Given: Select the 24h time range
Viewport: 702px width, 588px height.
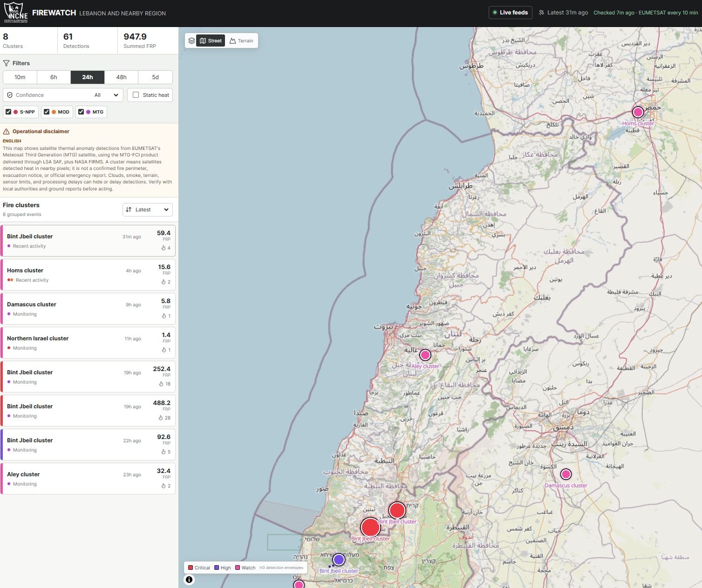Looking at the screenshot, I should tap(88, 77).
